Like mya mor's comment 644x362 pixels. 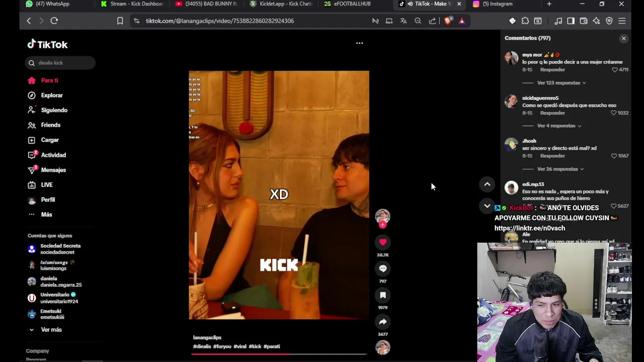[x=614, y=70]
